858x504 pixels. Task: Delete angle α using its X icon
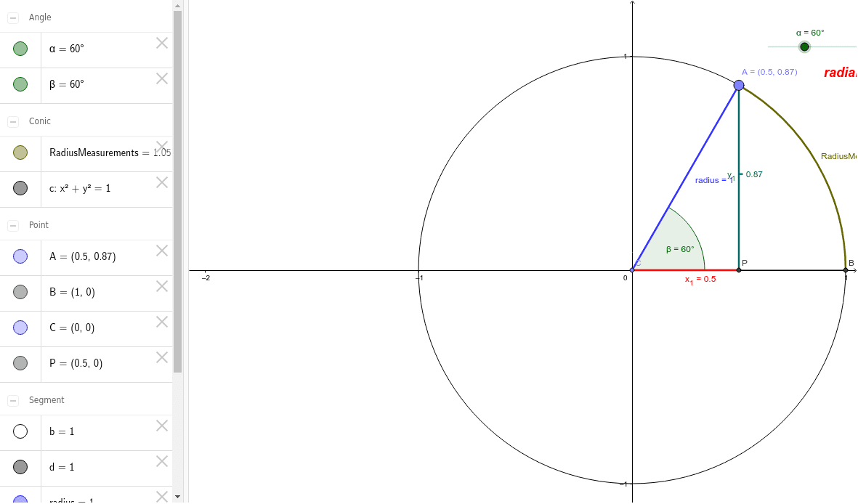[161, 43]
